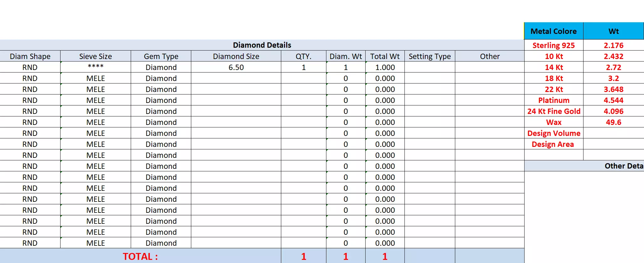Click the Setting Type cell in the 6.50 row
The width and height of the screenshot is (644, 263).
(x=430, y=67)
